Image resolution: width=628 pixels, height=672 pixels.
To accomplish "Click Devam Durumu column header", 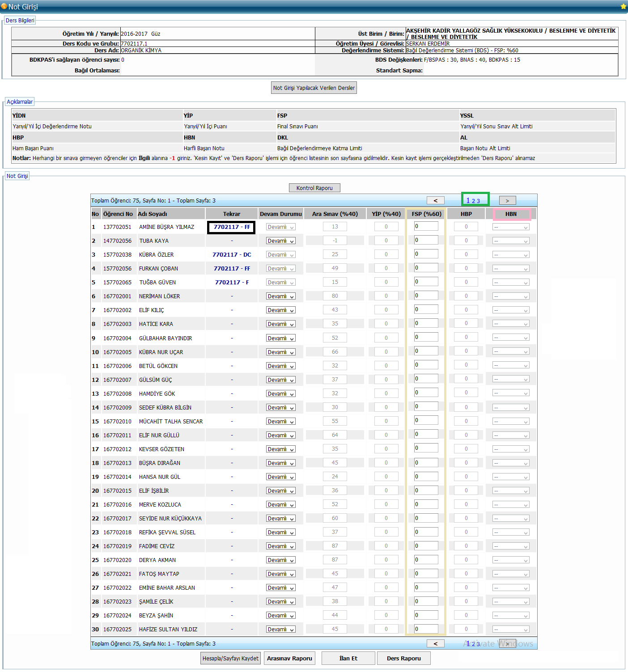I will click(x=281, y=214).
